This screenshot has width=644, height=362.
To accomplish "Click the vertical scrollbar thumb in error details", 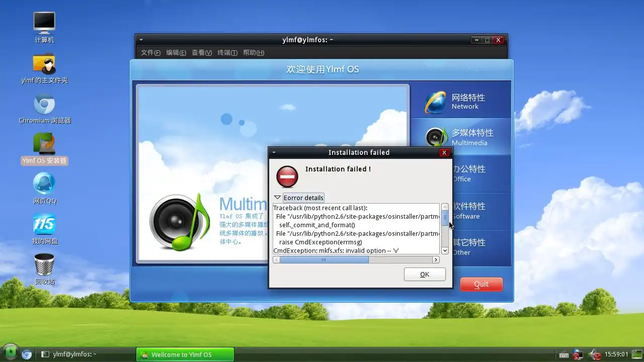I will pos(445,219).
